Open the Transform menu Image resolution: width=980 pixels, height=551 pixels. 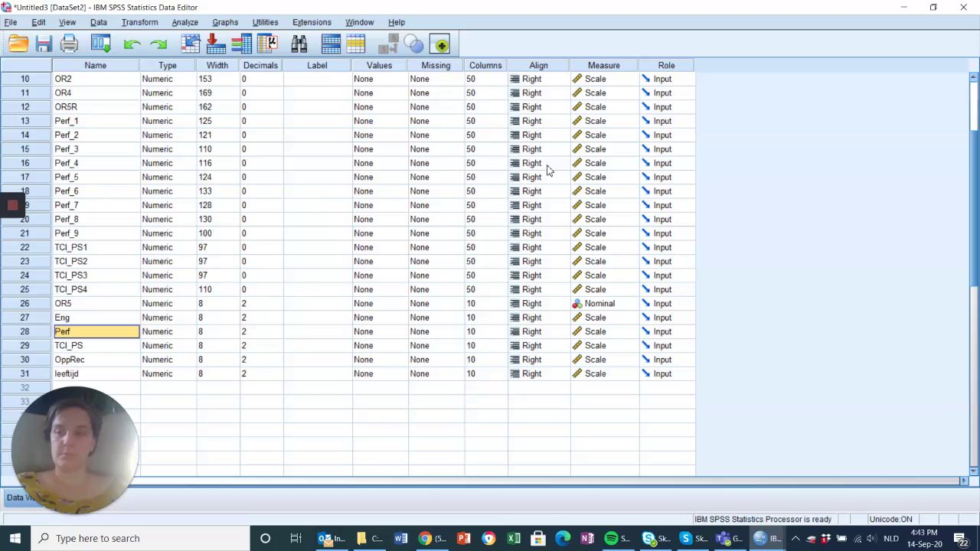coord(139,22)
